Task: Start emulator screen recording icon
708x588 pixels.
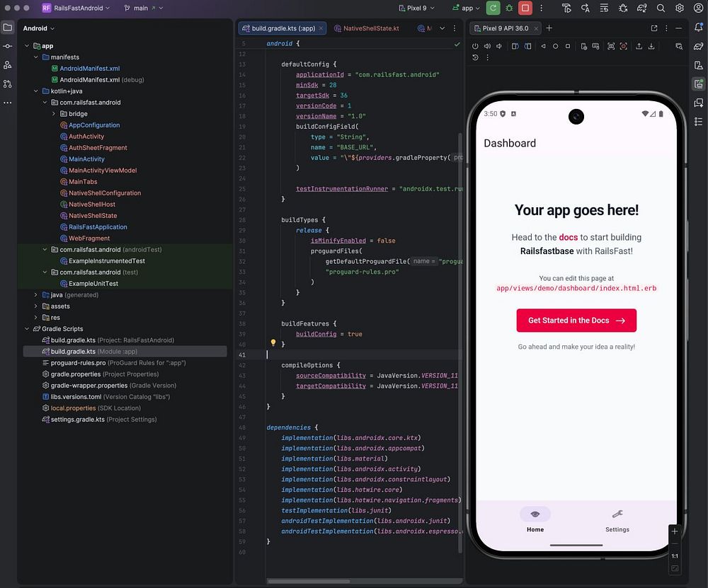Action: 624,46
